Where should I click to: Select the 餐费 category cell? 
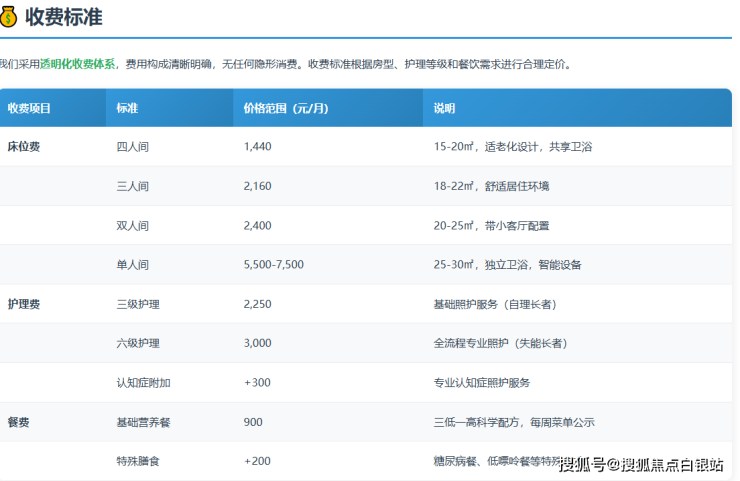[x=18, y=422]
